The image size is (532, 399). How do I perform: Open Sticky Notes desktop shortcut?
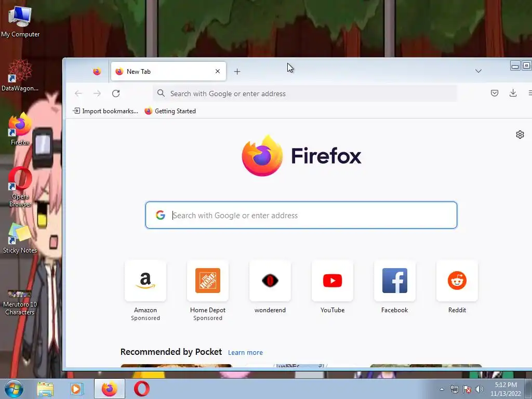tap(20, 238)
